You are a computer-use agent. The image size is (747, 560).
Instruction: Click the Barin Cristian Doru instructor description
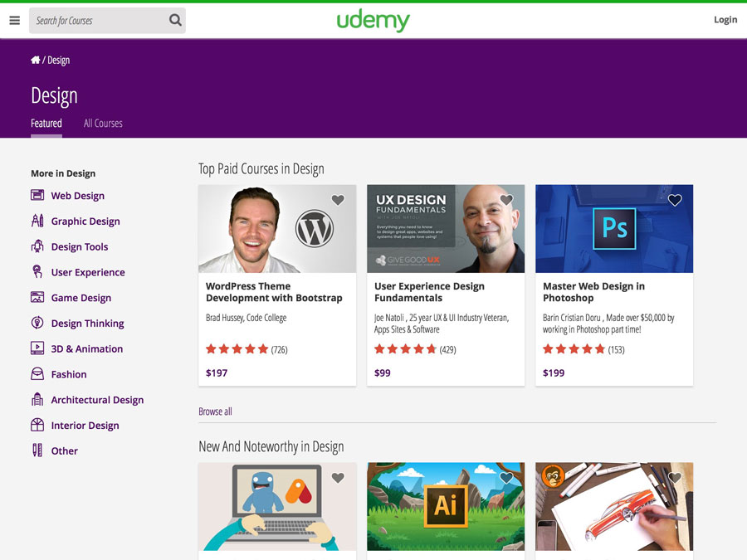coord(609,324)
